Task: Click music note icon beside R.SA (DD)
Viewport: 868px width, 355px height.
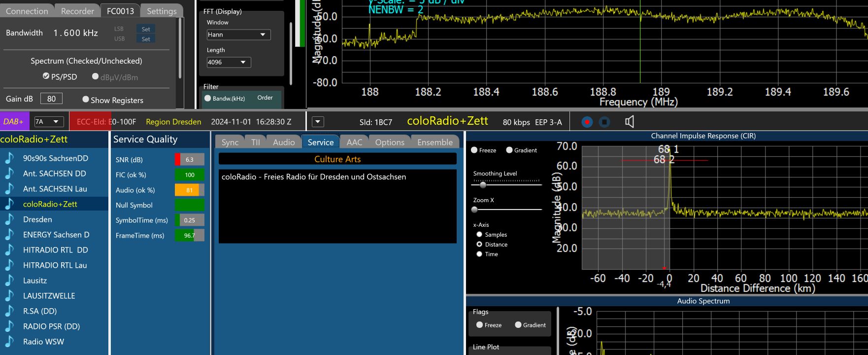Action: 9,311
